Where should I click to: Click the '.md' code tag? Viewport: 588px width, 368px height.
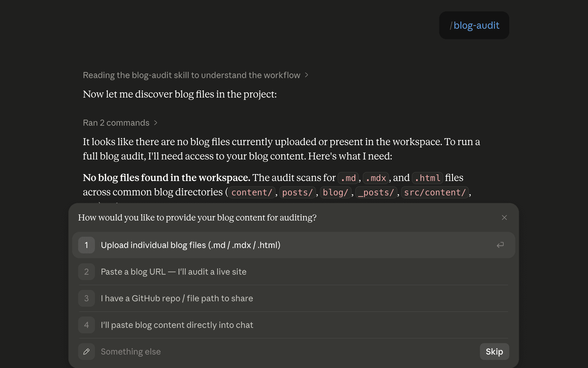click(348, 178)
